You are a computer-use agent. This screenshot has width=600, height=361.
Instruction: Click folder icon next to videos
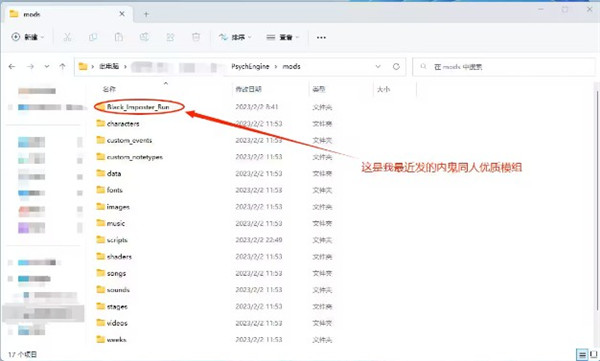(x=101, y=323)
